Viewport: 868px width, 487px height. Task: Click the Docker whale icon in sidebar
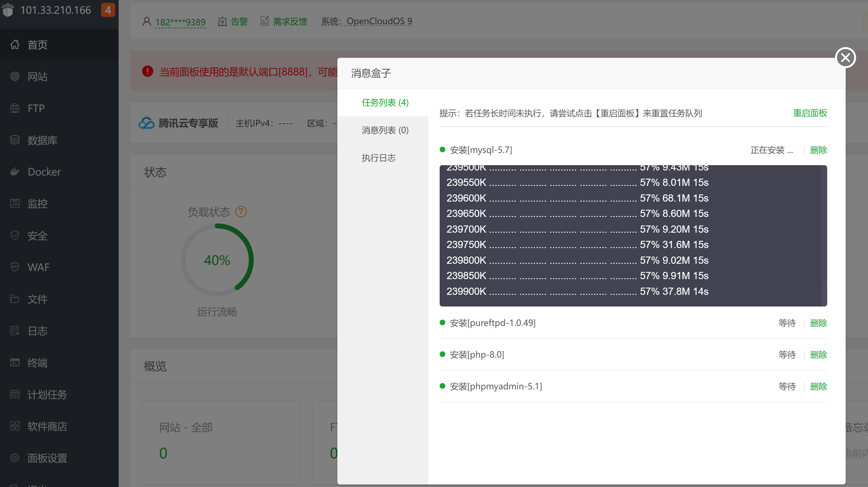[x=14, y=172]
